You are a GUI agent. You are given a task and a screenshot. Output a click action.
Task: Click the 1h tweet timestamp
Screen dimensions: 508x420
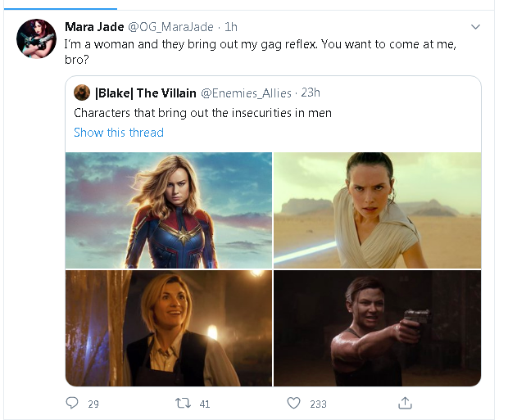click(231, 26)
